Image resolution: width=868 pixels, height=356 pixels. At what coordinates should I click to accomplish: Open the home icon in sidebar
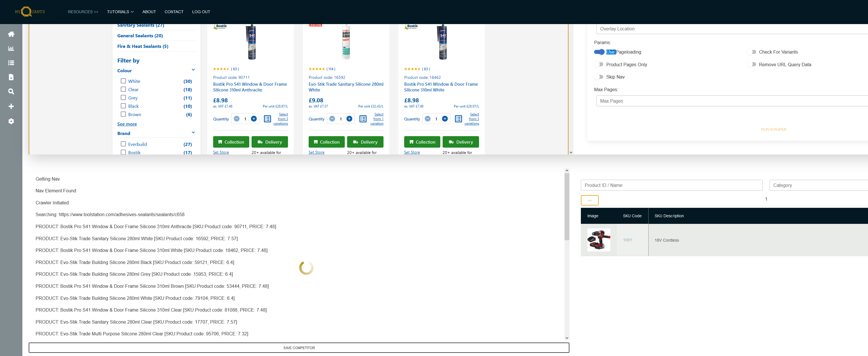[11, 34]
